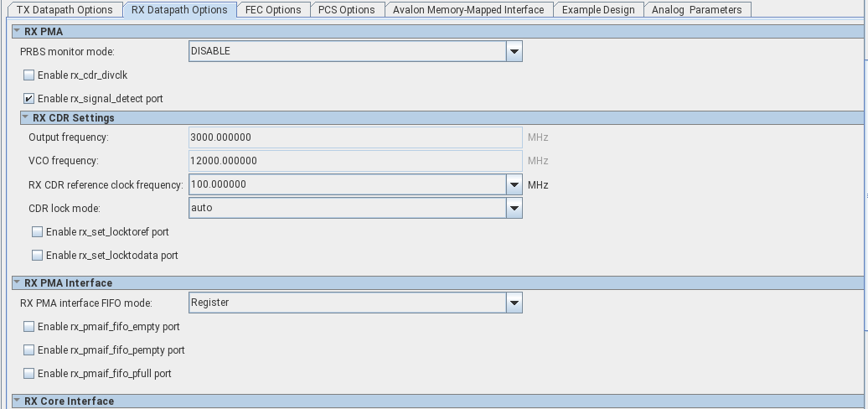This screenshot has width=868, height=409.
Task: Enable rx_set_locktoref port checkbox
Action: [x=37, y=232]
